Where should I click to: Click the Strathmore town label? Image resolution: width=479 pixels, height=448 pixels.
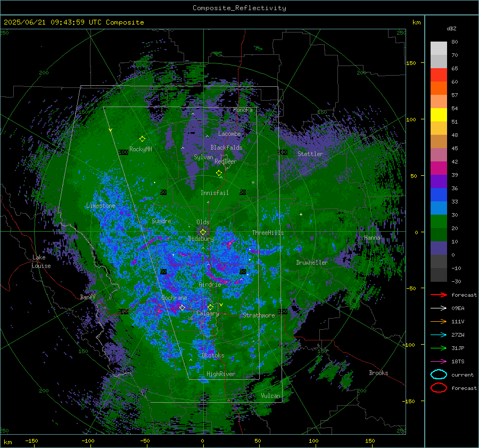click(x=259, y=315)
